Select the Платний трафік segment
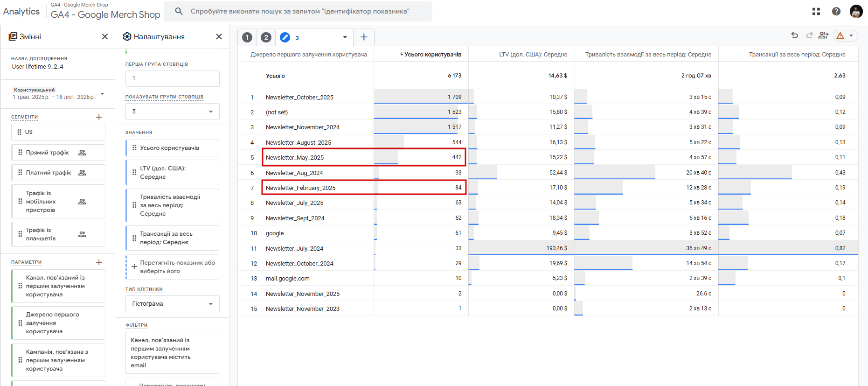The image size is (868, 386). [49, 173]
